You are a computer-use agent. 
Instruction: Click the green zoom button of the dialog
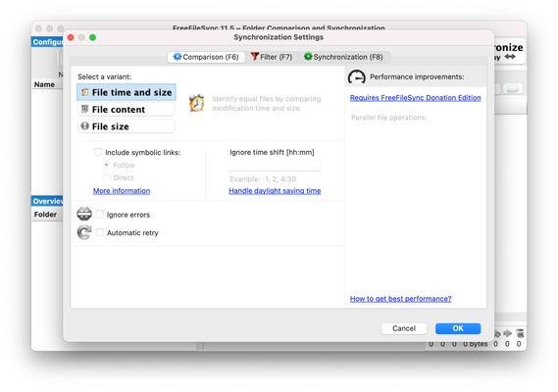pos(92,37)
